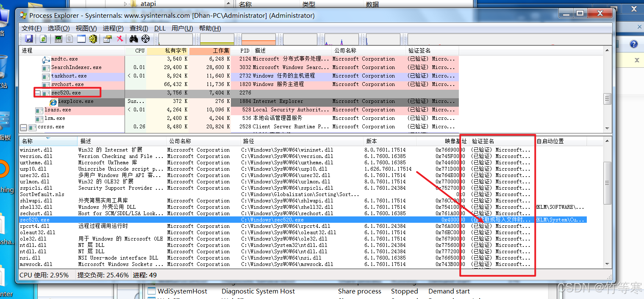Click the binoculars Find handle icon
This screenshot has width=644, height=299.
134,39
